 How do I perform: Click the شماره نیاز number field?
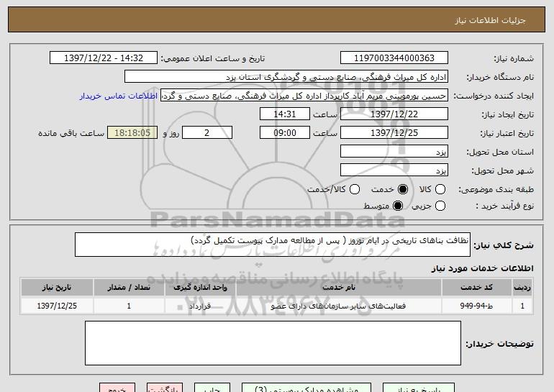click(x=394, y=58)
